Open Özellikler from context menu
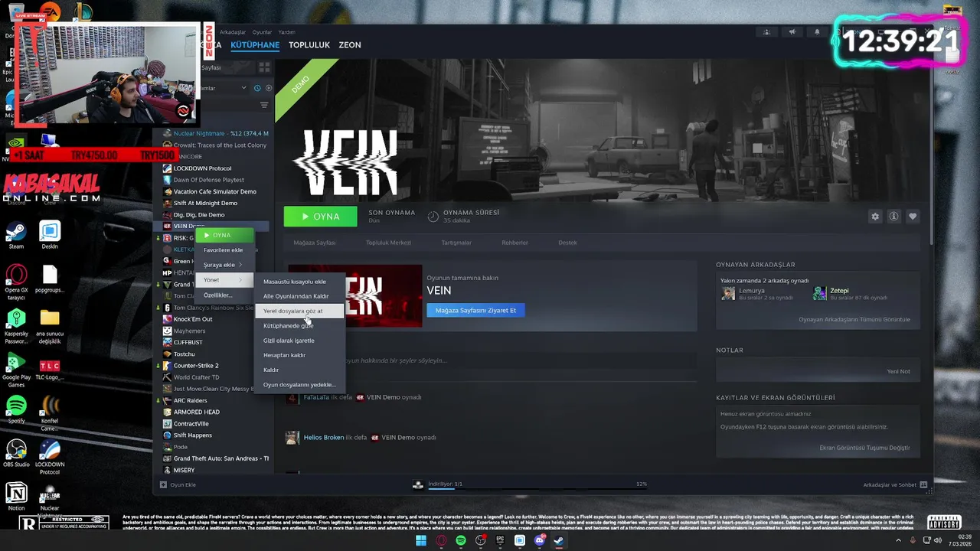 pyautogui.click(x=224, y=295)
